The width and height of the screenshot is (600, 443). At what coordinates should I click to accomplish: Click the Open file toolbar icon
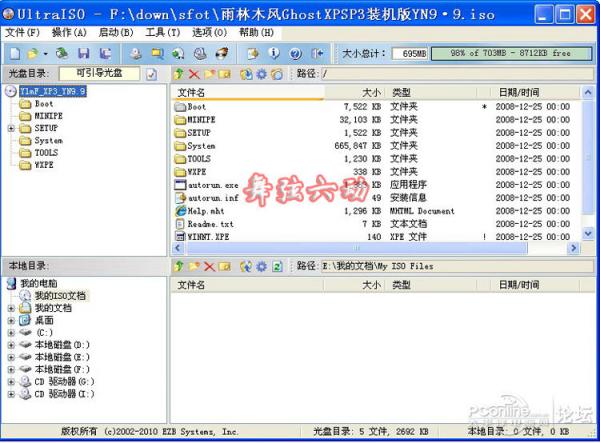(x=33, y=54)
